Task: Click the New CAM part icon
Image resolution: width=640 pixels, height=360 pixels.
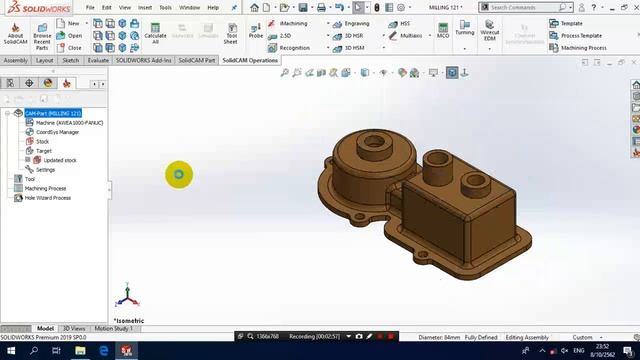Action: click(68, 24)
